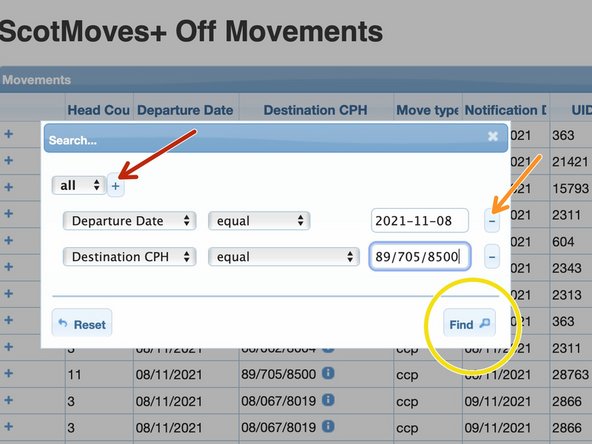Open operator dropdown for Departure Date rule
The height and width of the screenshot is (444, 592).
(x=259, y=220)
